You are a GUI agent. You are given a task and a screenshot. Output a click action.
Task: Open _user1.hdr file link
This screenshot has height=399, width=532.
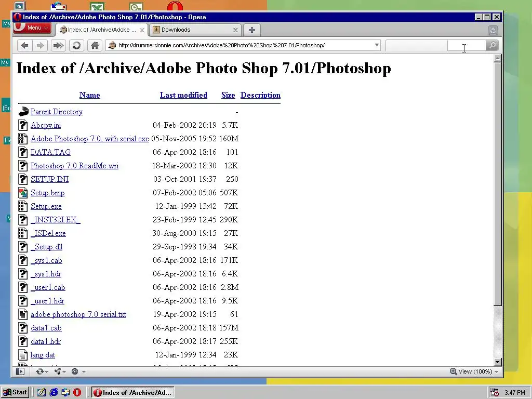click(x=47, y=301)
